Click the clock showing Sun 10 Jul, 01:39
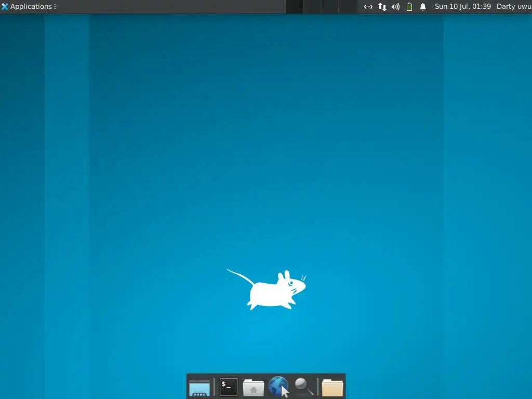The width and height of the screenshot is (532, 399). pos(463,6)
